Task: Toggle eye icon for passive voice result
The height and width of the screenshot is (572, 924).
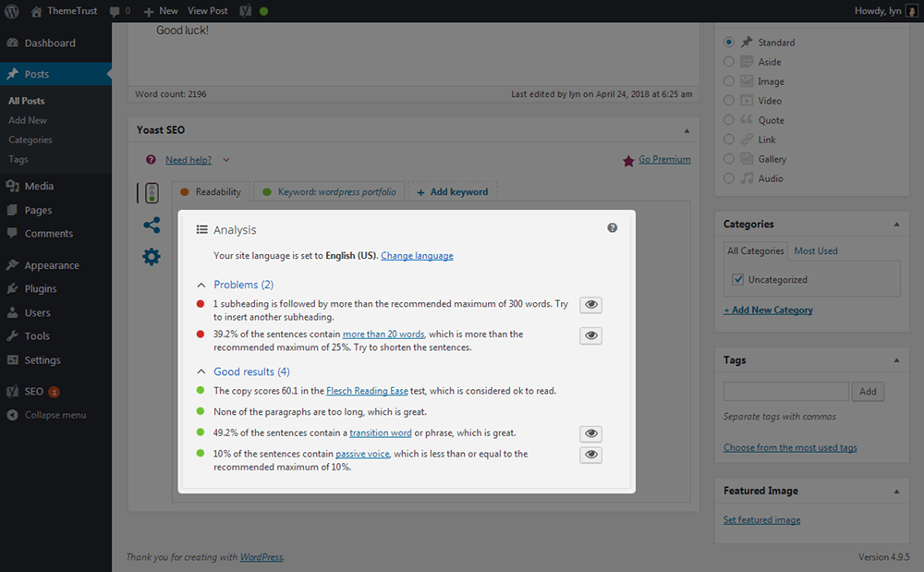Action: click(590, 455)
